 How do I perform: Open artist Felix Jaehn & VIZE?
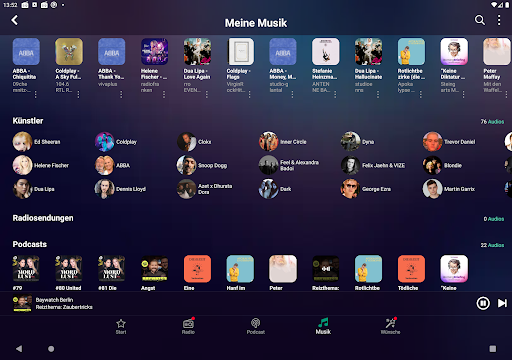tap(373, 165)
